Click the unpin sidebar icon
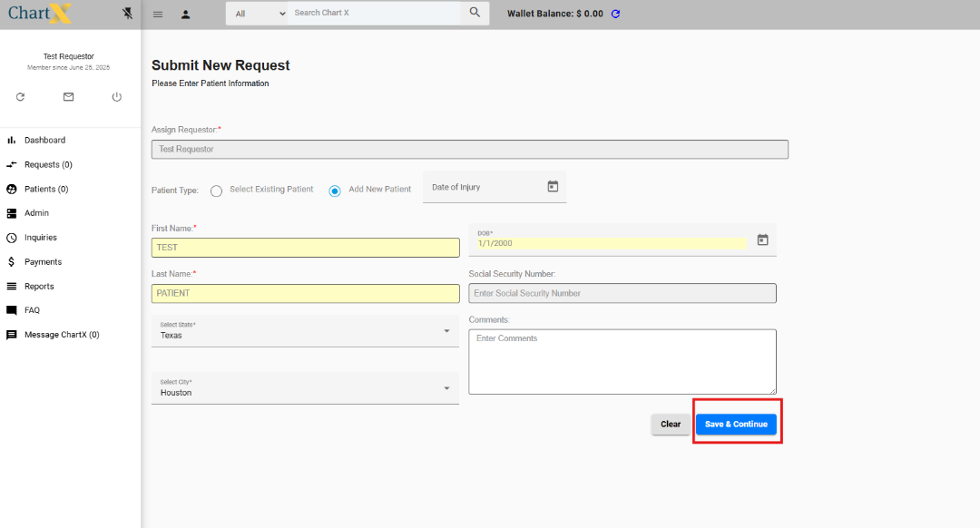This screenshot has height=528, width=980. point(127,14)
